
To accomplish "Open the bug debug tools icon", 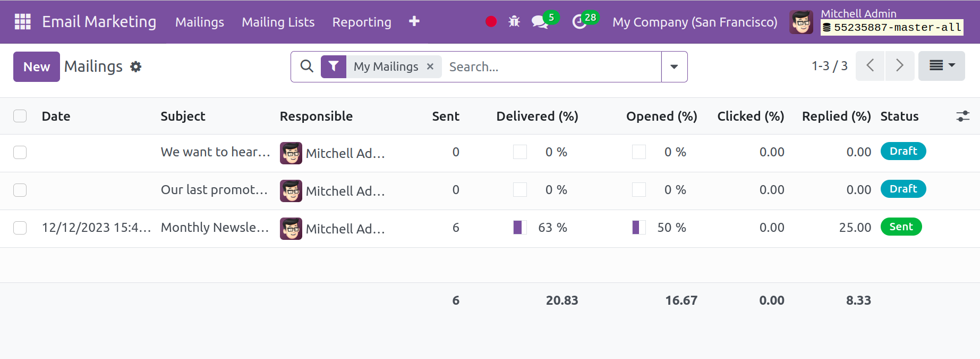I will [x=514, y=22].
